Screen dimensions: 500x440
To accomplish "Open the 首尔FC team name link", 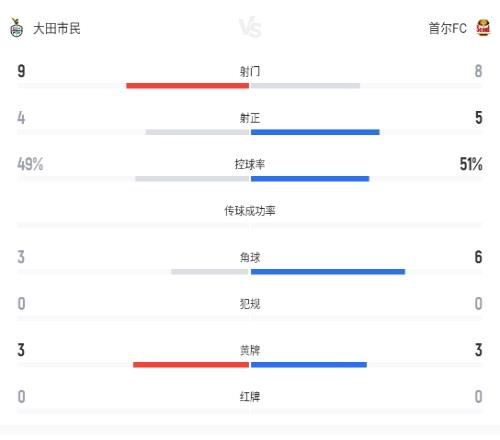I will click(x=447, y=28).
